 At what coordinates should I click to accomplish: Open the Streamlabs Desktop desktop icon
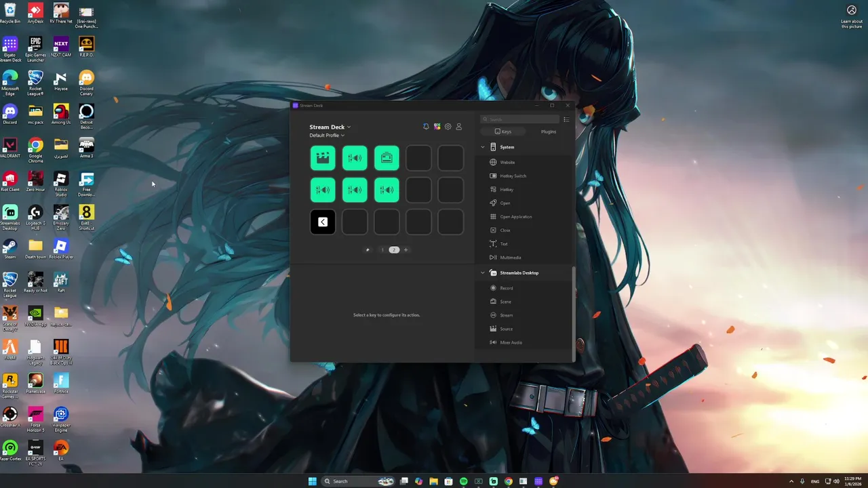10,218
